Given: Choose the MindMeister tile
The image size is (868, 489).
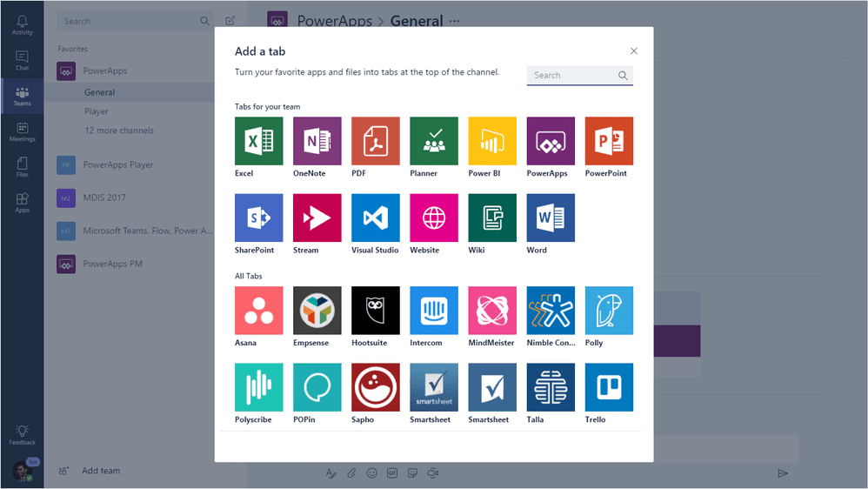Looking at the screenshot, I should pos(492,310).
